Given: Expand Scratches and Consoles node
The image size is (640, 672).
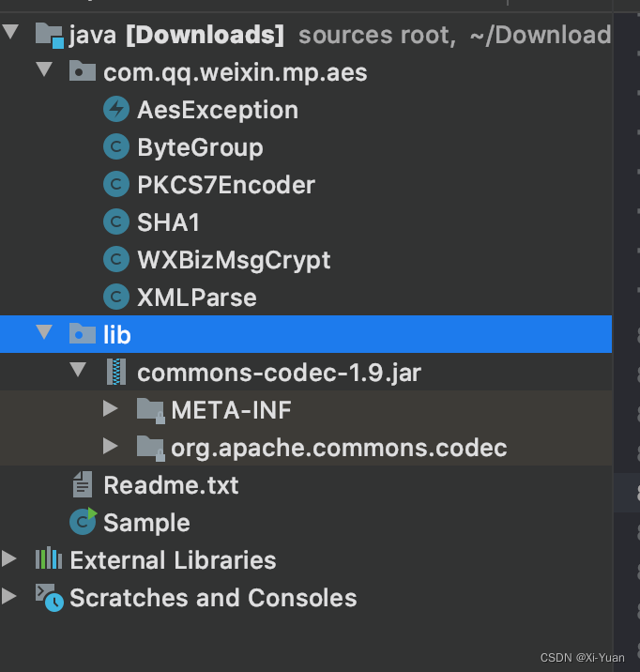Looking at the screenshot, I should [x=9, y=596].
